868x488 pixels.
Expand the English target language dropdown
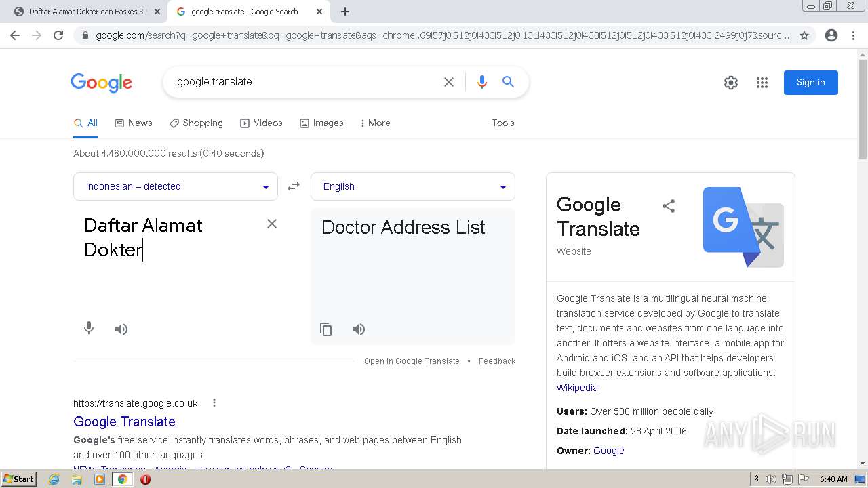(413, 186)
